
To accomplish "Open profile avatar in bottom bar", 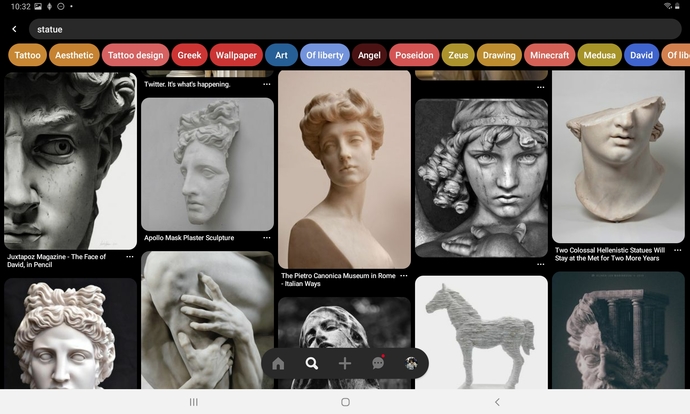I will pyautogui.click(x=411, y=363).
